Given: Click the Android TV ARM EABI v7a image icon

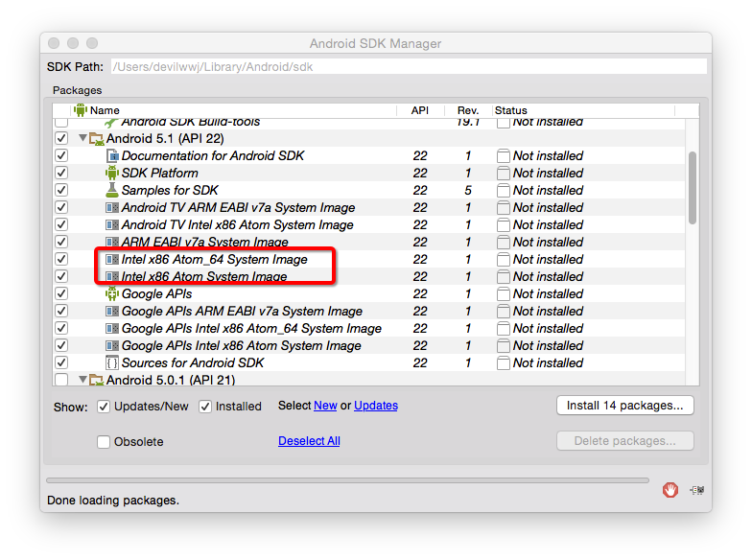Looking at the screenshot, I should pyautogui.click(x=111, y=207).
